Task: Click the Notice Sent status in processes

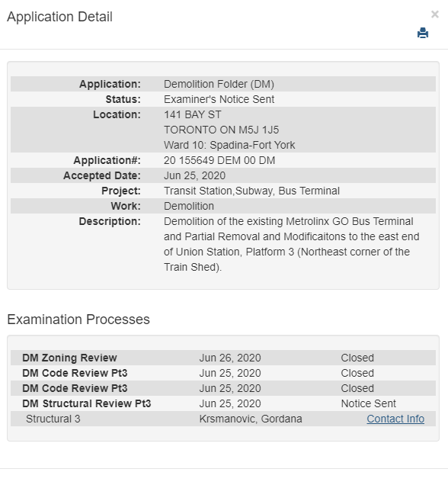Action: tap(368, 403)
